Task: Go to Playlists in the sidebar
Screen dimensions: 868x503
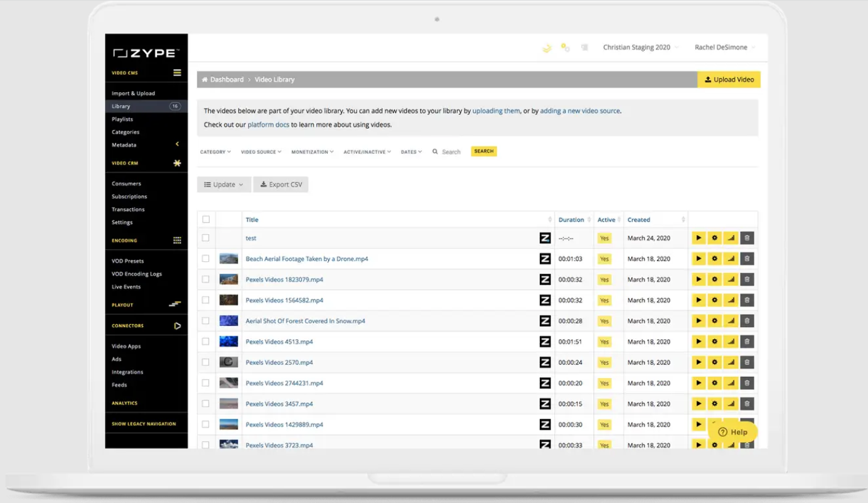Action: click(x=122, y=119)
